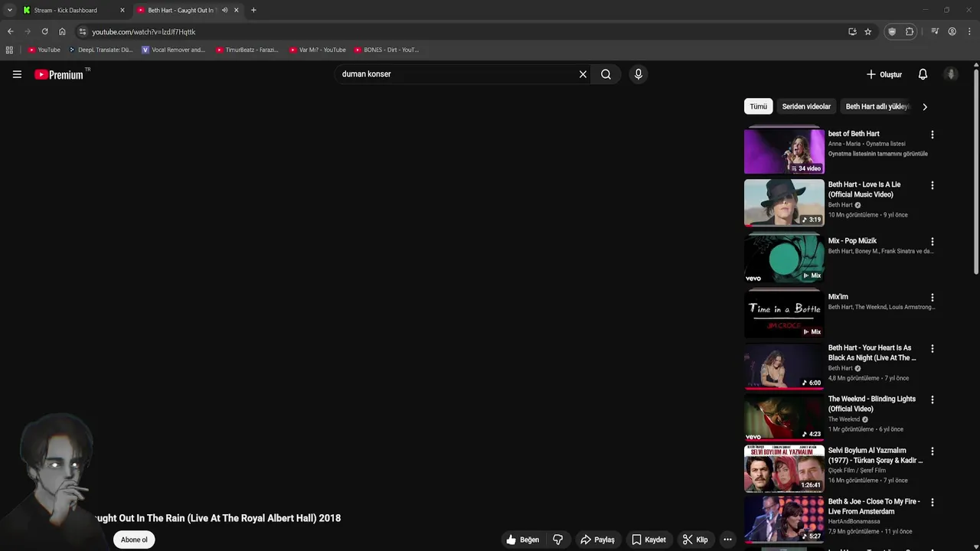Screen dimensions: 980x551
Task: Open Mix - Pop Müzik thumbnail
Action: [x=784, y=259]
